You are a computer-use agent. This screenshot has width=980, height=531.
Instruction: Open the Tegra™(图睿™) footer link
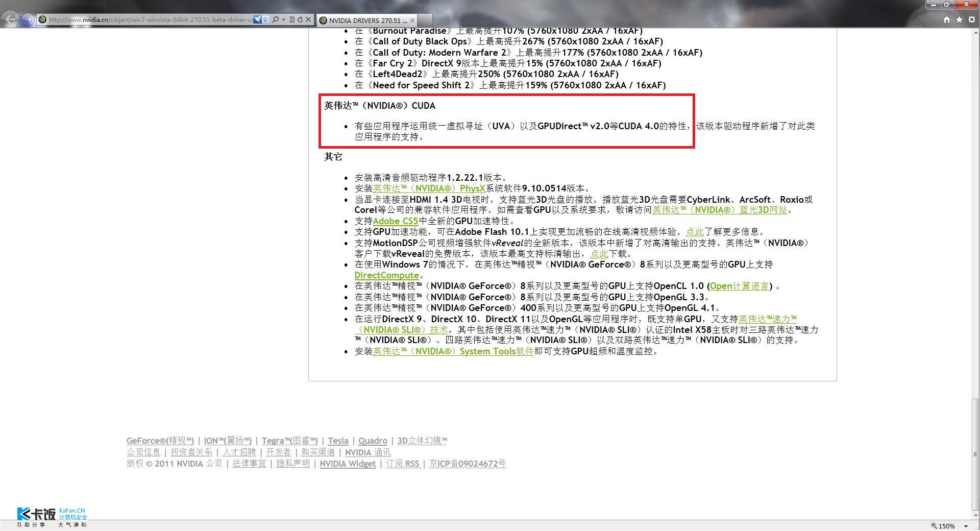click(x=290, y=441)
